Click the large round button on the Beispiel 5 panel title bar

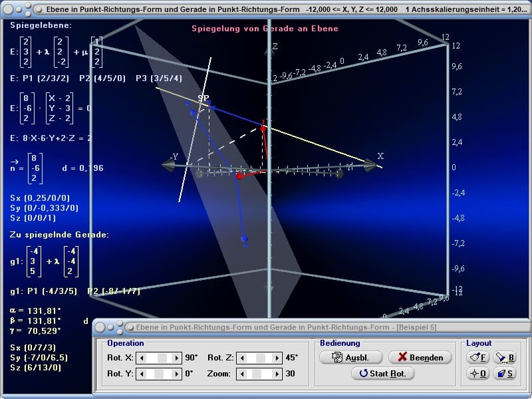coord(100,327)
